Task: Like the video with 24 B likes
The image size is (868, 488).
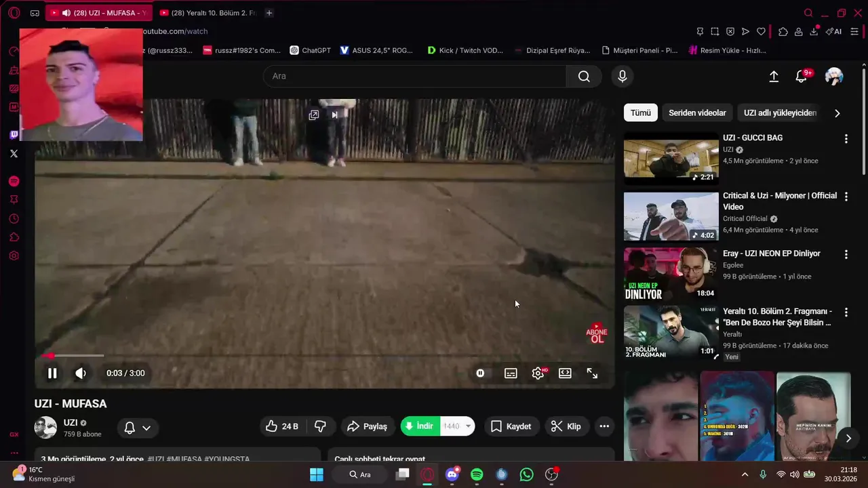Action: pos(282,426)
